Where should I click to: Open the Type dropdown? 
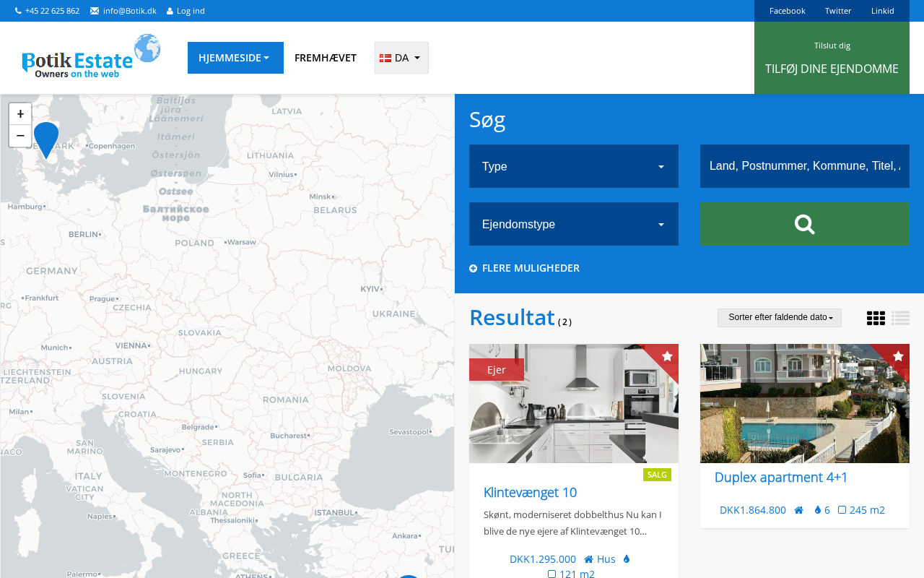coord(573,166)
